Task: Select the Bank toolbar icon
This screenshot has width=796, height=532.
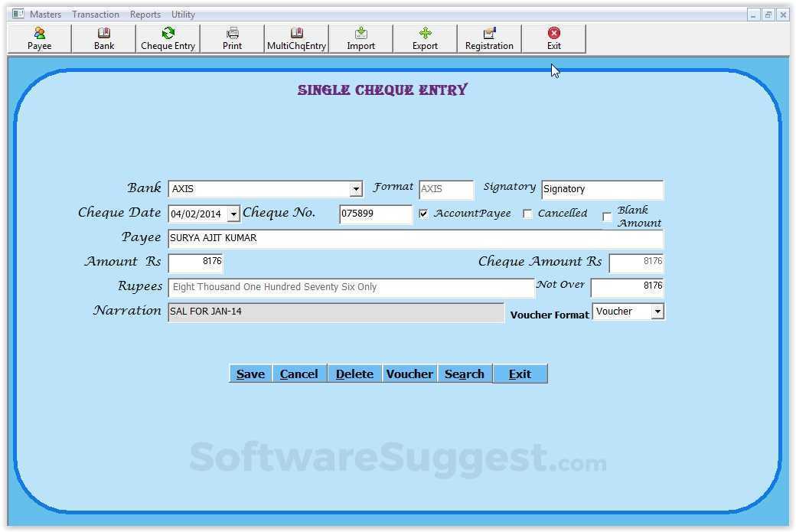Action: (x=103, y=38)
